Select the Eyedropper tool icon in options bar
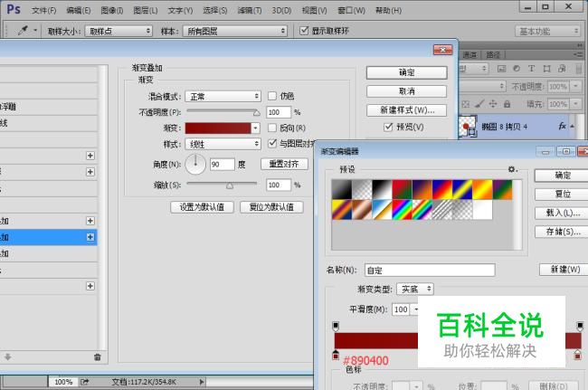588x390 pixels. click(x=23, y=31)
